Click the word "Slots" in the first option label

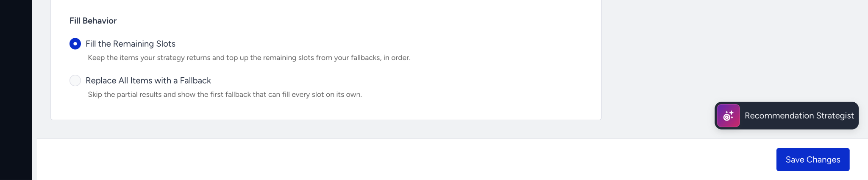point(166,44)
